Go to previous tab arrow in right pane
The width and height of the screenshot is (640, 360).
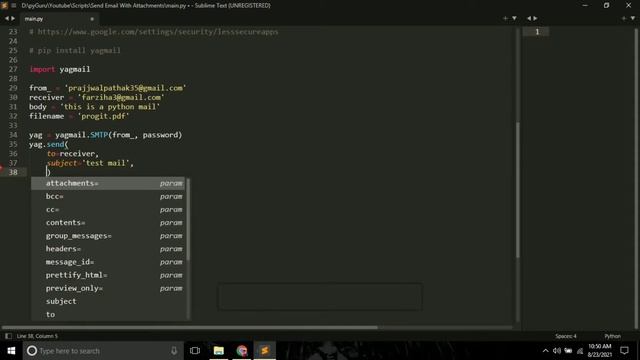tap(529, 18)
